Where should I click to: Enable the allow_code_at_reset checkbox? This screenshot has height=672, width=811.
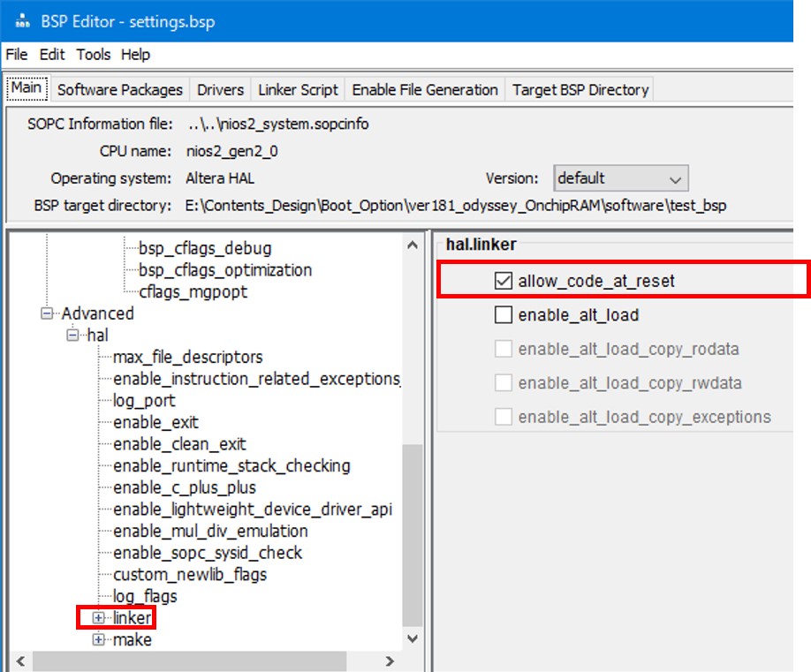click(x=504, y=281)
